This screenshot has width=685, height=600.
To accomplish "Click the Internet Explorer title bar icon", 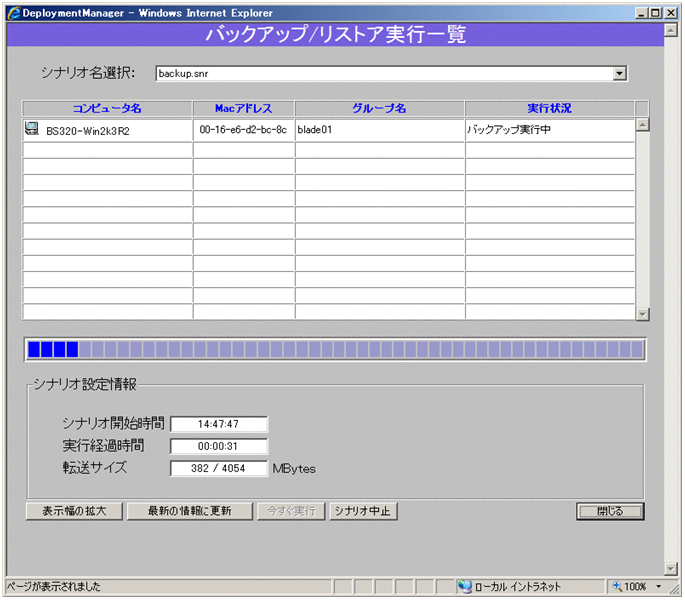I will coord(13,12).
